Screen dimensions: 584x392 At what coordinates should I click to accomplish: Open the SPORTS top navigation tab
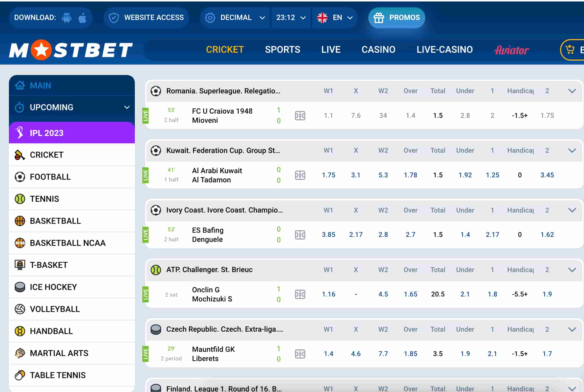(x=283, y=50)
